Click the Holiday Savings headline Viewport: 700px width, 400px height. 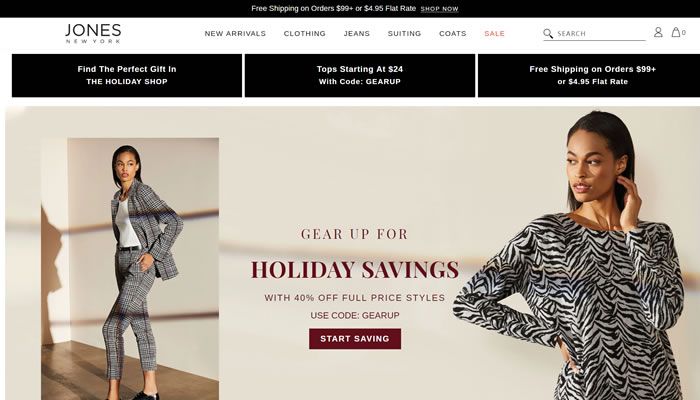click(x=355, y=270)
